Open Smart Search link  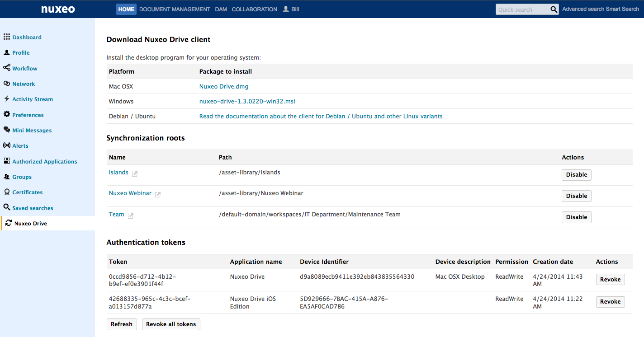623,9
